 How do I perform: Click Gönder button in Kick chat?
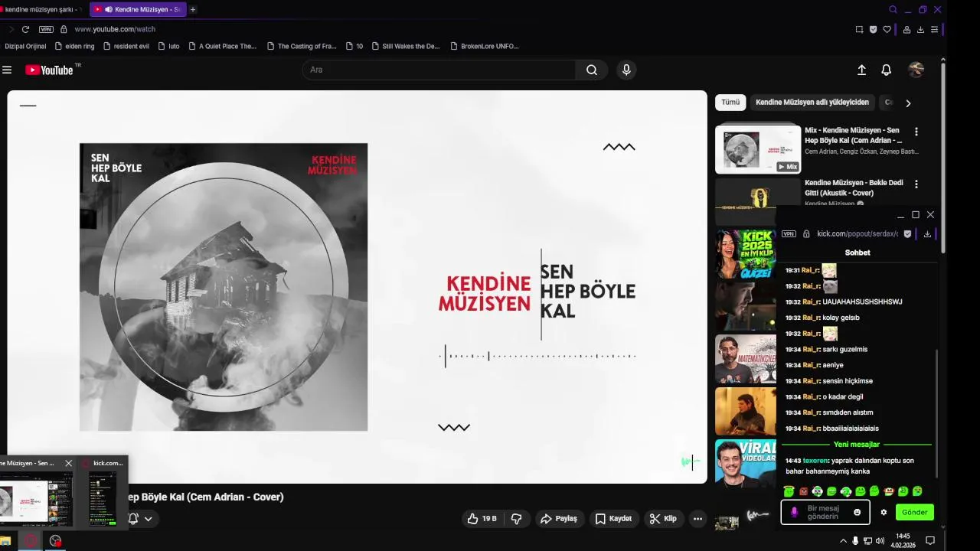pos(914,513)
